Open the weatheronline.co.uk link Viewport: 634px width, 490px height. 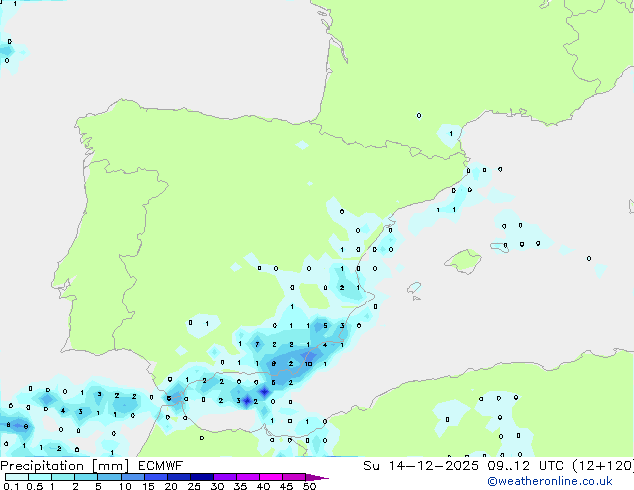point(550,481)
